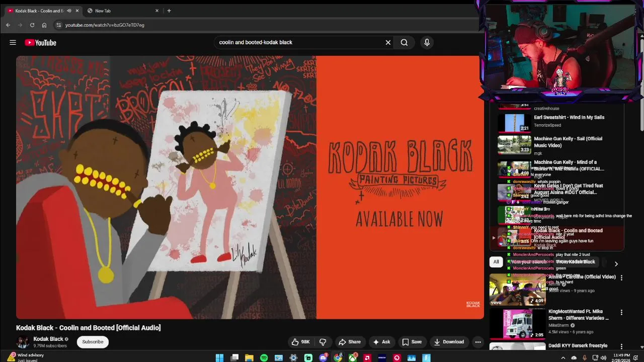Open options for KingMostWanted video

coord(621,312)
